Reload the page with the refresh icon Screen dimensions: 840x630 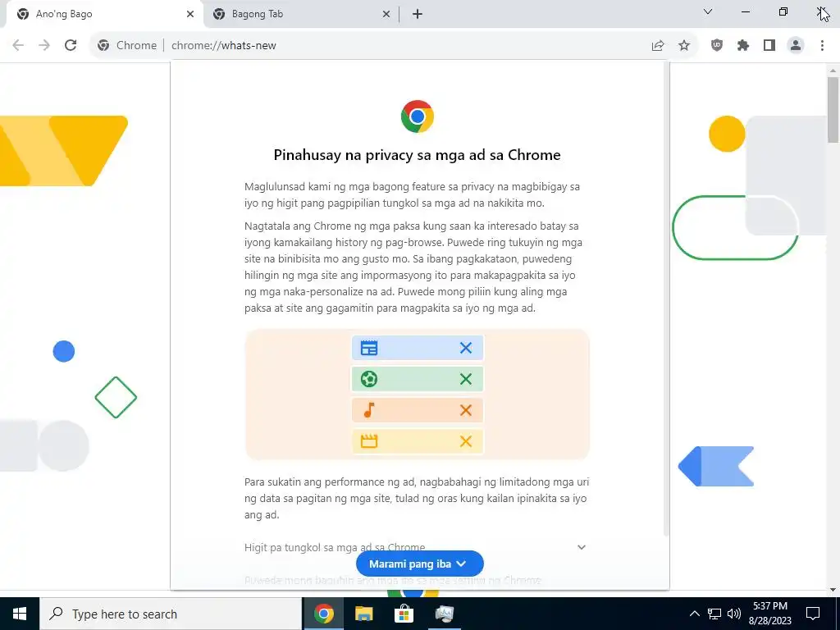[x=71, y=46]
